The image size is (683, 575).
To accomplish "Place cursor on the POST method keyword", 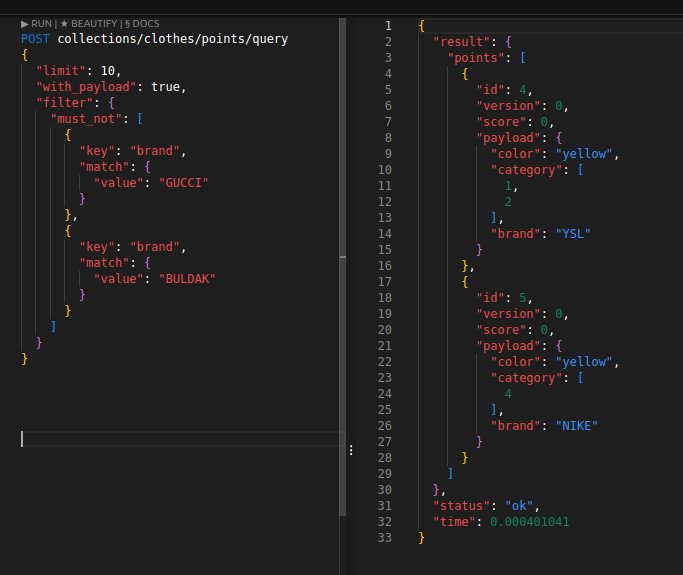I will [36, 39].
